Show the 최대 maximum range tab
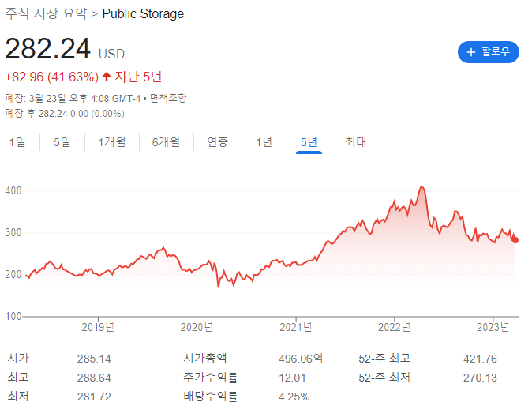Screen dimensions: 532x406 355,141
